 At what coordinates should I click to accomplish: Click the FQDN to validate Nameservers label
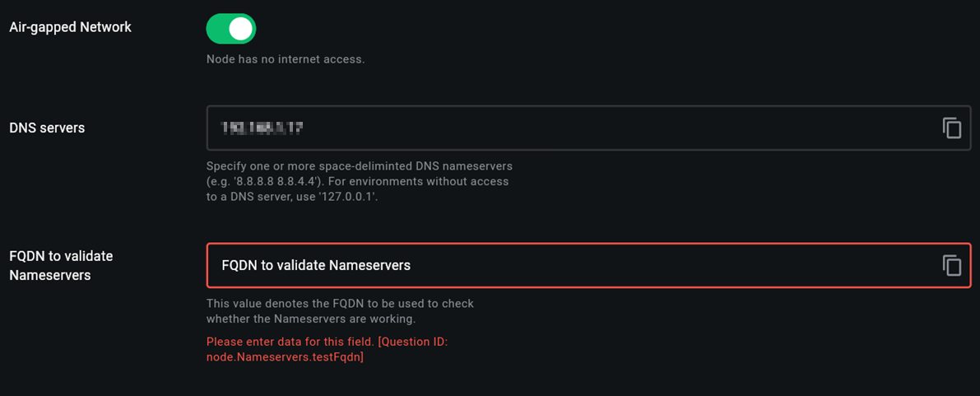[x=61, y=265]
